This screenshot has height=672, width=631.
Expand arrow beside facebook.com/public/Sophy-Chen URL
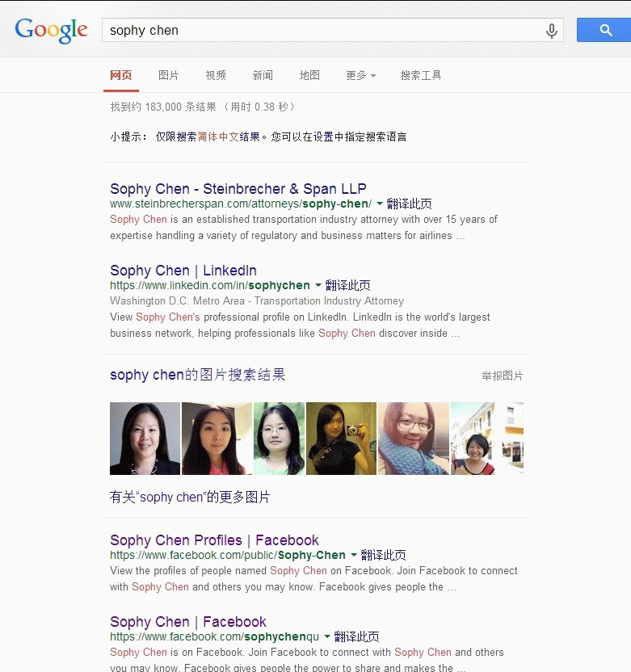(x=354, y=555)
